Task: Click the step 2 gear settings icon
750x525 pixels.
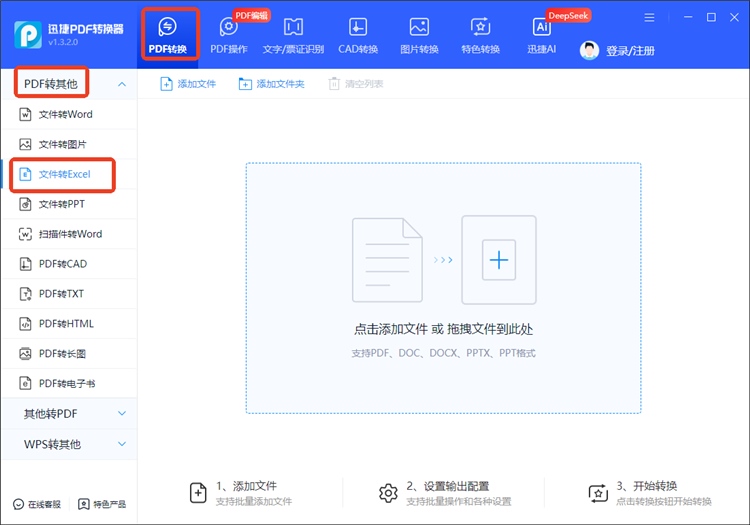Action: pyautogui.click(x=388, y=493)
